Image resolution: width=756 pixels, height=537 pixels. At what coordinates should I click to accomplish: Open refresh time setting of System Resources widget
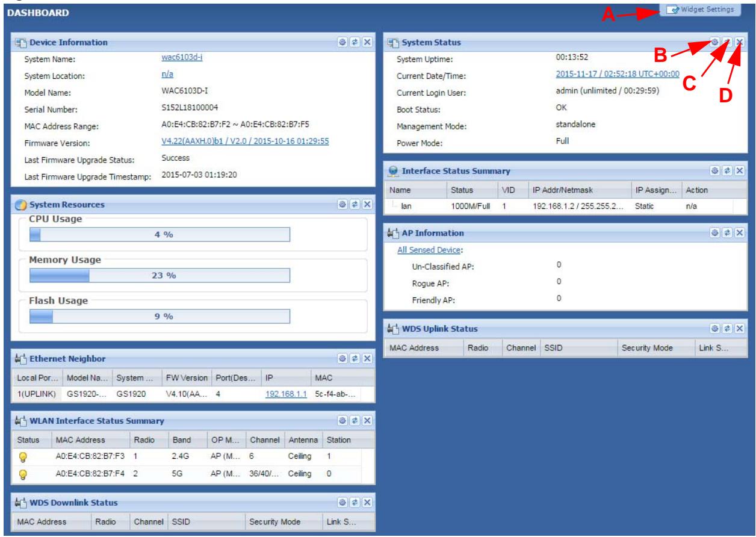coord(342,205)
